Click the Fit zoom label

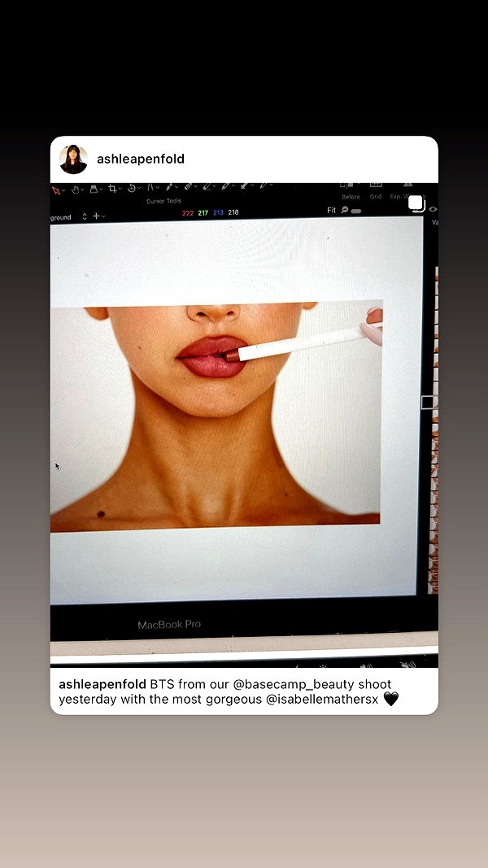pos(331,211)
